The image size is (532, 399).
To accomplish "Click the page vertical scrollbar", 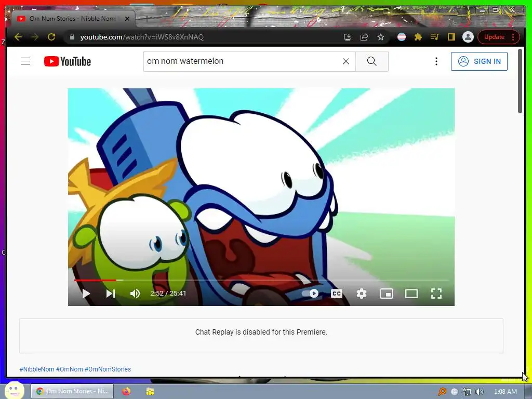I will 520,82.
